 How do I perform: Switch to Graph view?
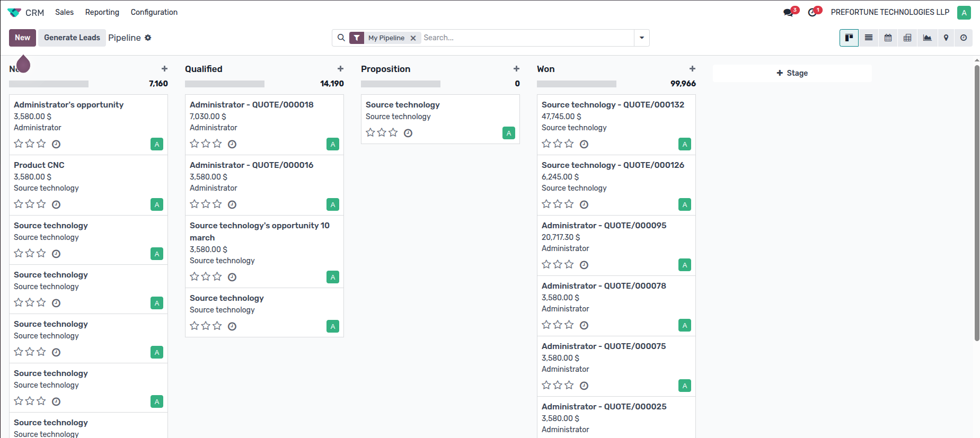point(927,38)
